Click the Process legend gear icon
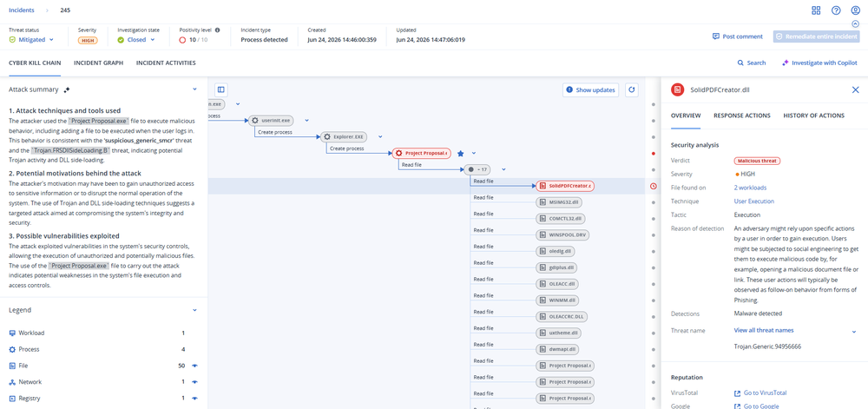This screenshot has width=868, height=409. click(x=12, y=349)
